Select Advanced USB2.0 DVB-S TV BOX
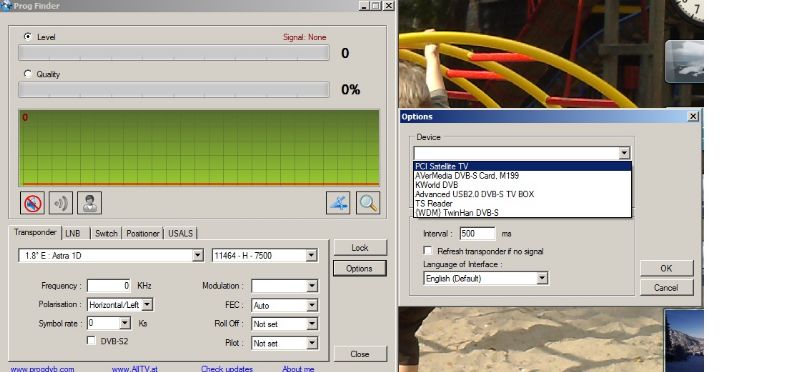796x372 pixels. [x=522, y=194]
